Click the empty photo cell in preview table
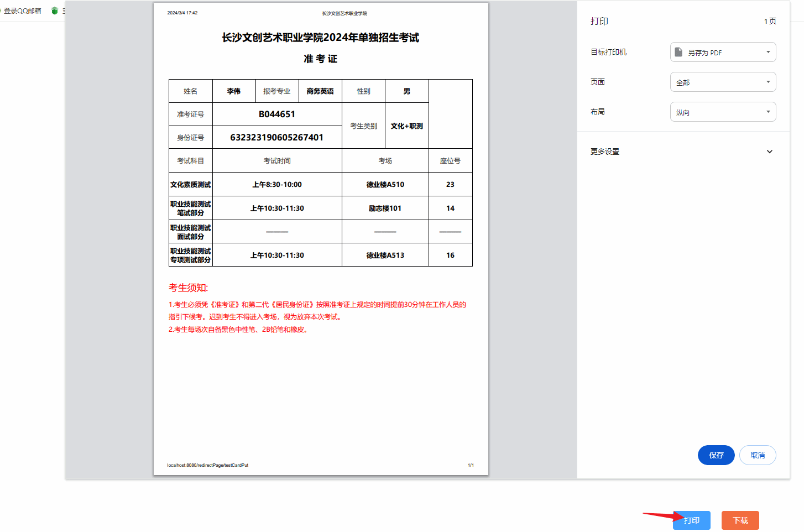The width and height of the screenshot is (804, 532). [451, 114]
